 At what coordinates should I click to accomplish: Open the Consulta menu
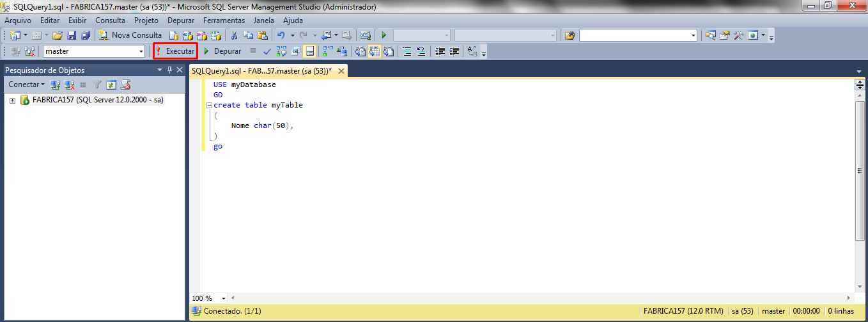tap(111, 20)
